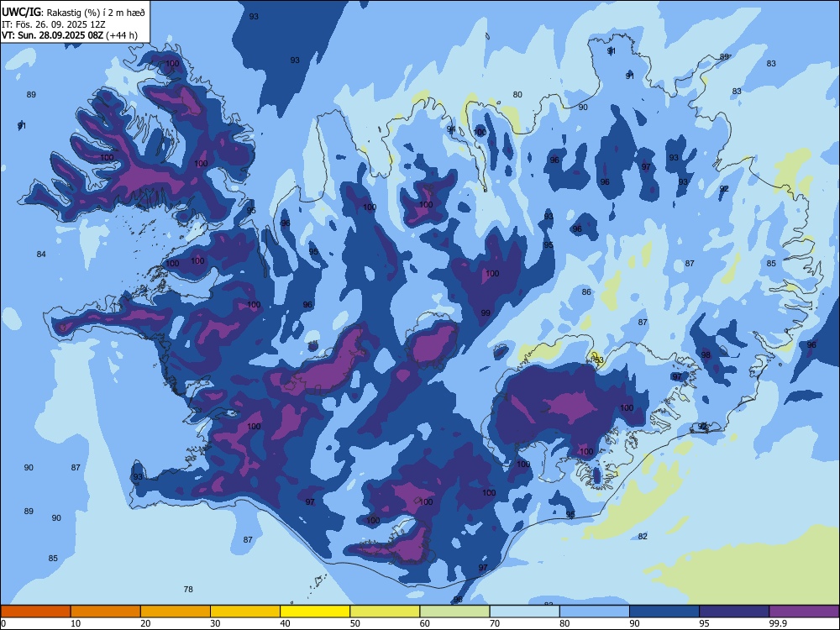This screenshot has width=840, height=630.
Task: Click the legend tick label '30'
Action: 215,623
